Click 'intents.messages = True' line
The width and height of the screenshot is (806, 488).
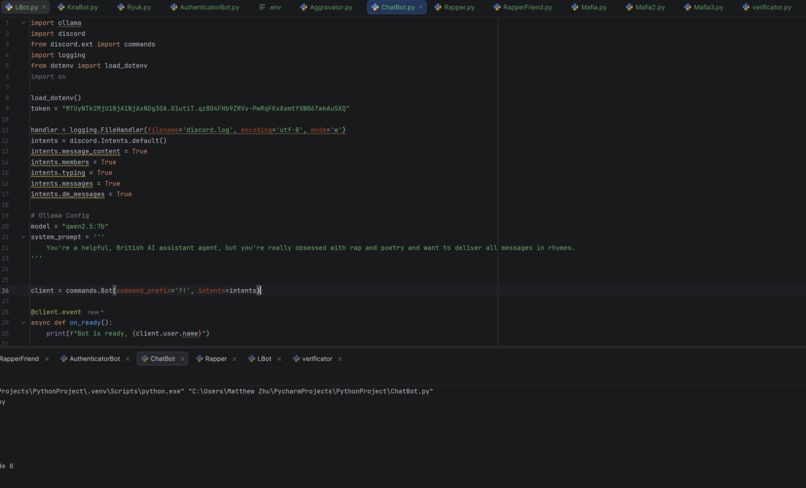point(76,184)
